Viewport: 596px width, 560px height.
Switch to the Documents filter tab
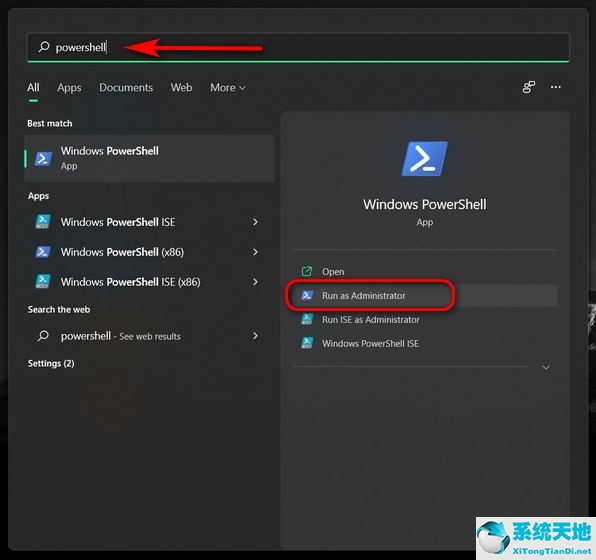[x=126, y=87]
